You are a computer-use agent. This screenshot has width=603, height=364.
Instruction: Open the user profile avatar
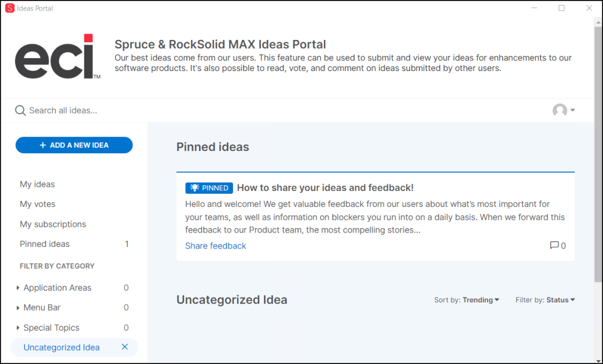point(560,110)
